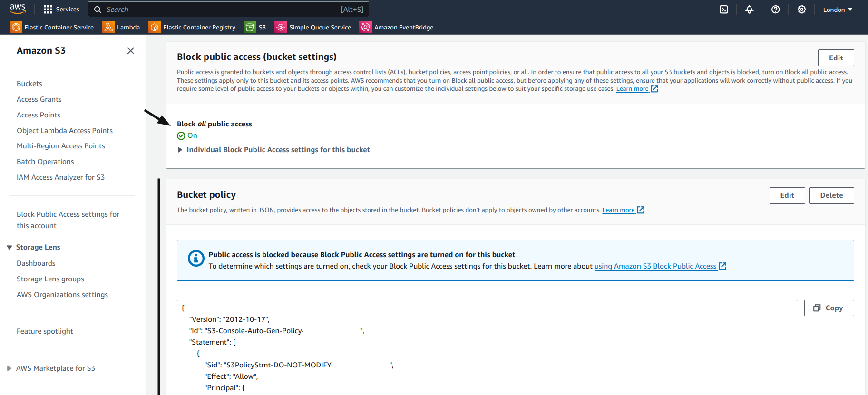Viewport: 868px width, 395px height.
Task: Open the London region dropdown
Action: (x=838, y=10)
